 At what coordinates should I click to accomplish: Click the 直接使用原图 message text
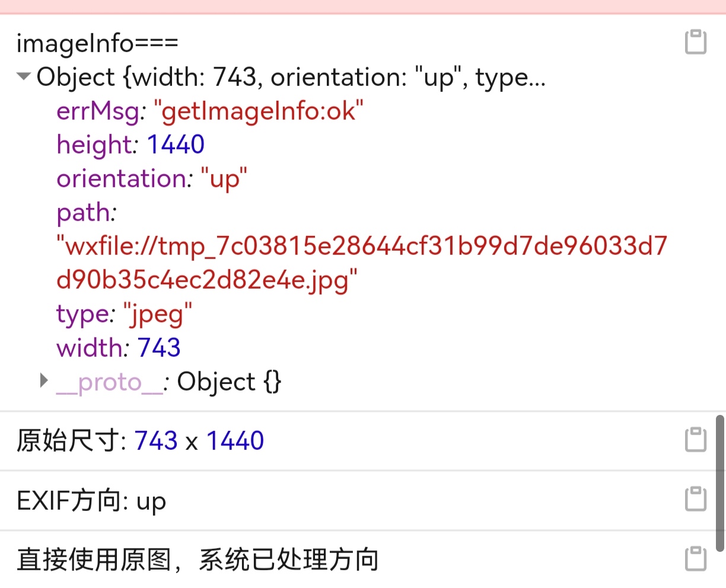click(x=198, y=560)
